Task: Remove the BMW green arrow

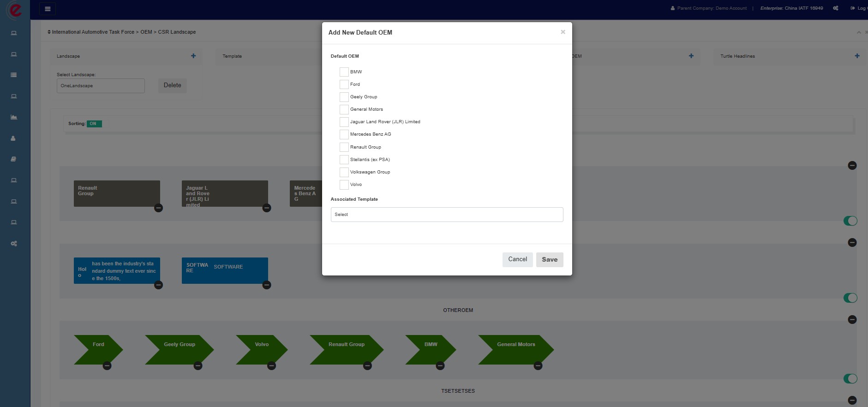Action: (x=440, y=366)
